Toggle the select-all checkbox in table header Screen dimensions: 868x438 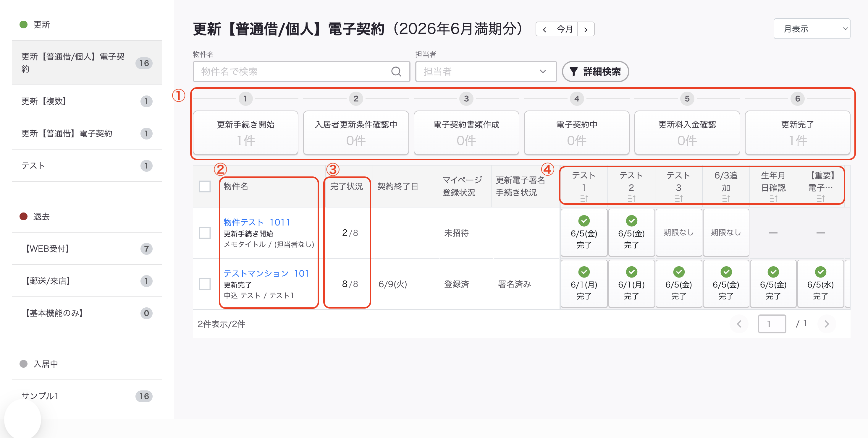[x=205, y=186]
